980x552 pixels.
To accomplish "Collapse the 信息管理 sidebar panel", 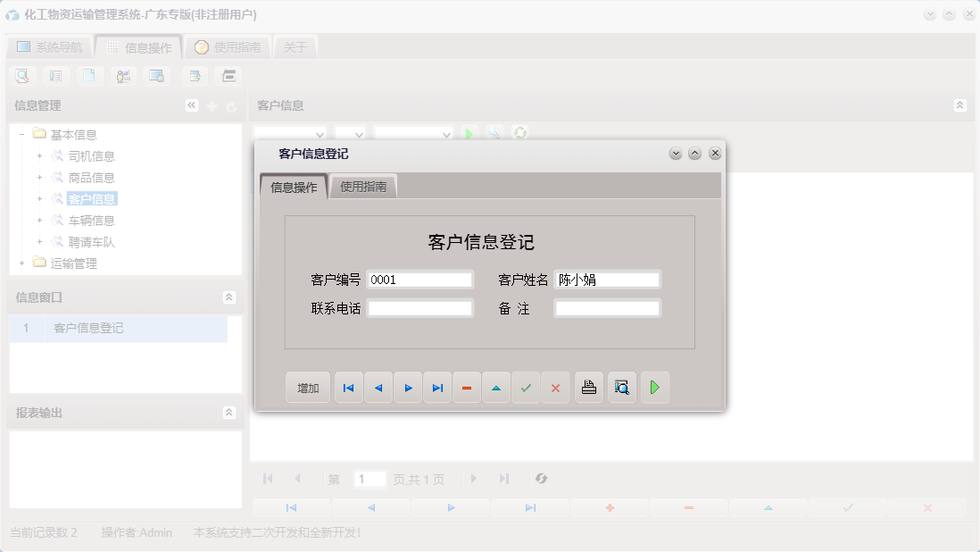I will [x=190, y=105].
